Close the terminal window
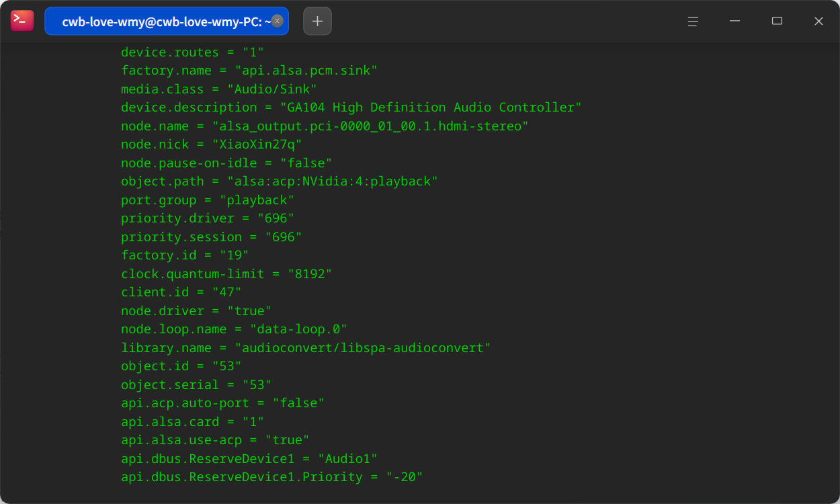The height and width of the screenshot is (504, 840). click(x=818, y=21)
